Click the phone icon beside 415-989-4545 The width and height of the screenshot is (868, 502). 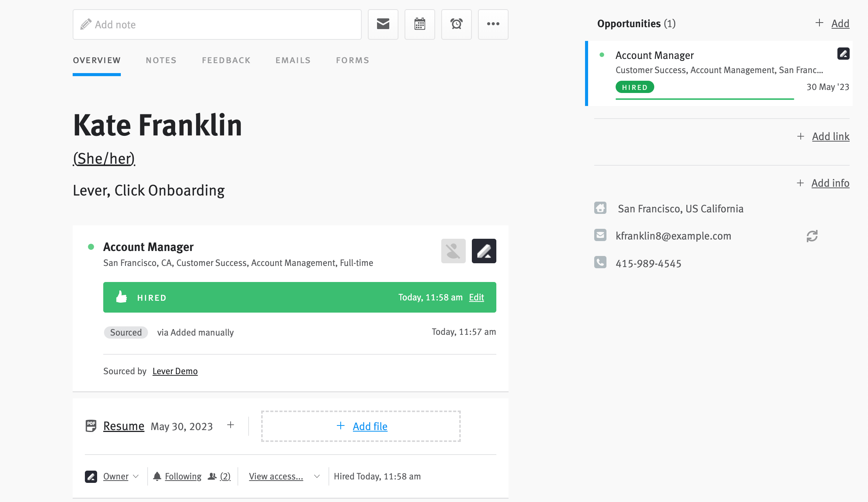click(600, 262)
